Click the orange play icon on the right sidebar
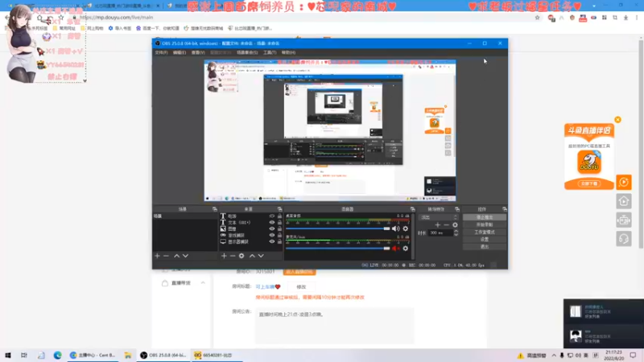Viewport: 644px width, 362px height. pyautogui.click(x=624, y=182)
